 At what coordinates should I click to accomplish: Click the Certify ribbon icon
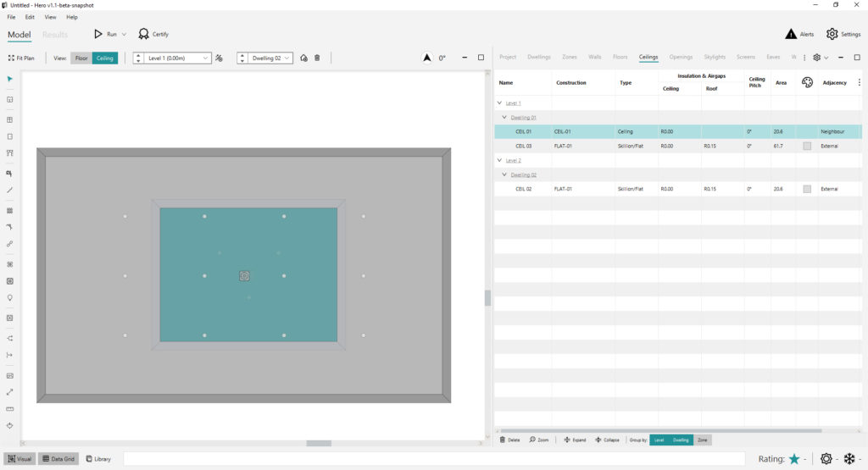143,34
